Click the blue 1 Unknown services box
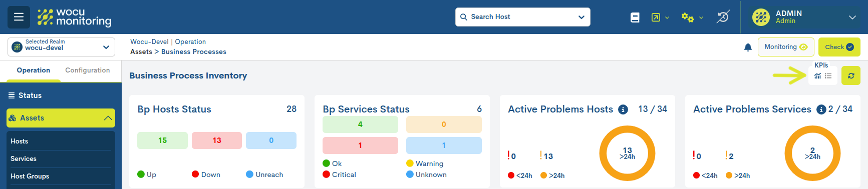 444,145
